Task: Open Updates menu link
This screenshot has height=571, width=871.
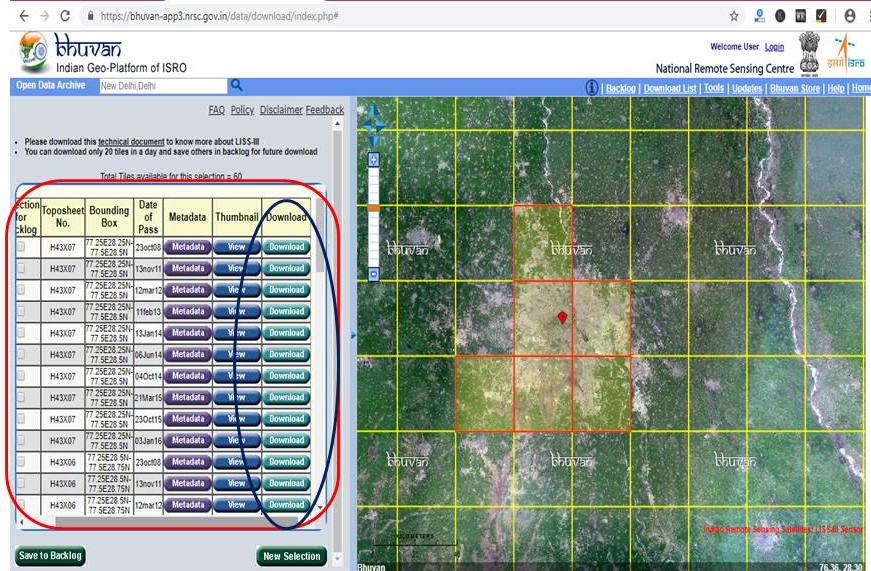Action: coord(747,88)
